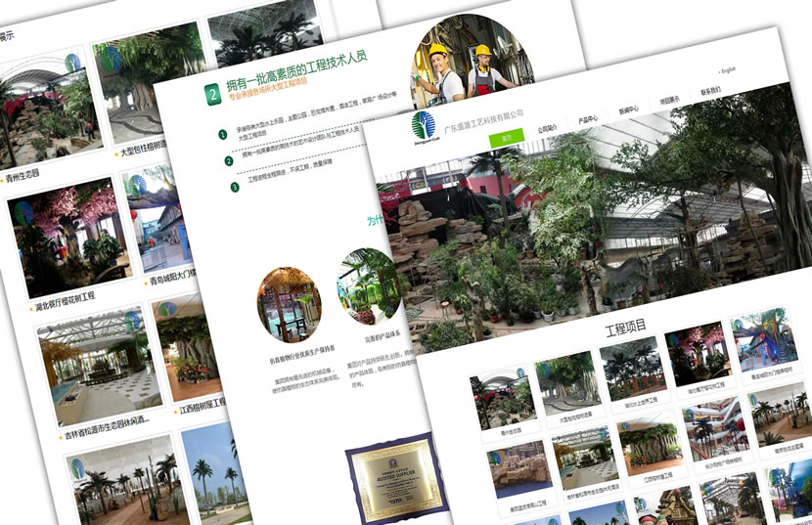
Task: Click the oval thatched pavilion image
Action: tap(289, 304)
